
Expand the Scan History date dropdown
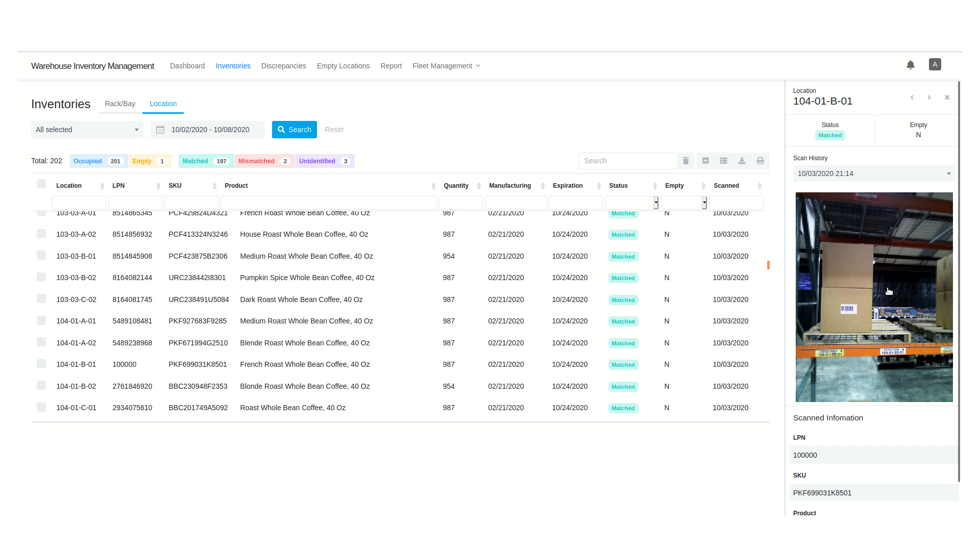click(x=873, y=173)
